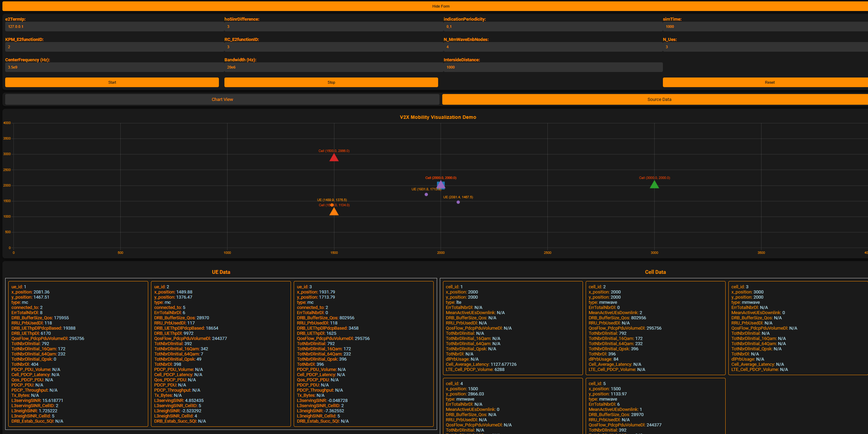Image resolution: width=868 pixels, height=434 pixels.
Task: Click the simTime input field
Action: pyautogui.click(x=765, y=27)
